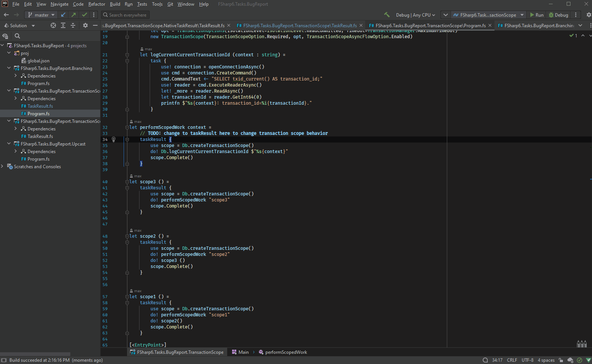Open the Refactor menu
This screenshot has width=592, height=364.
click(96, 4)
